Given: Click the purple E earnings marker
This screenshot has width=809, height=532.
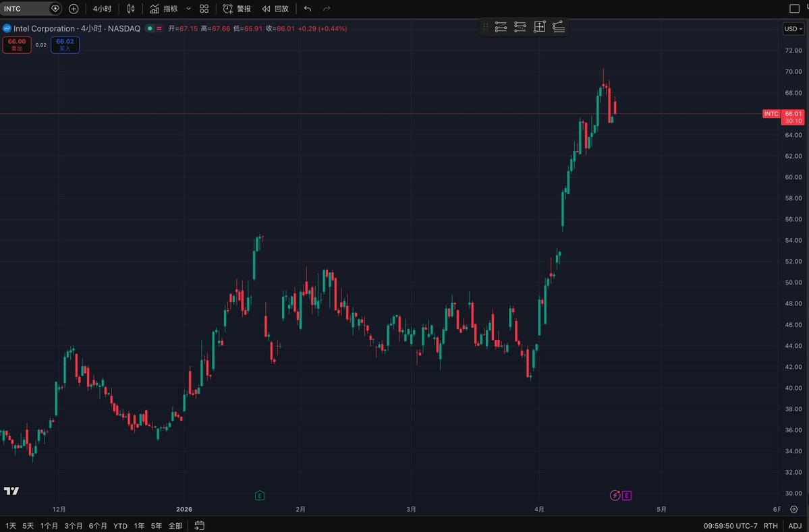Looking at the screenshot, I should pyautogui.click(x=626, y=496).
